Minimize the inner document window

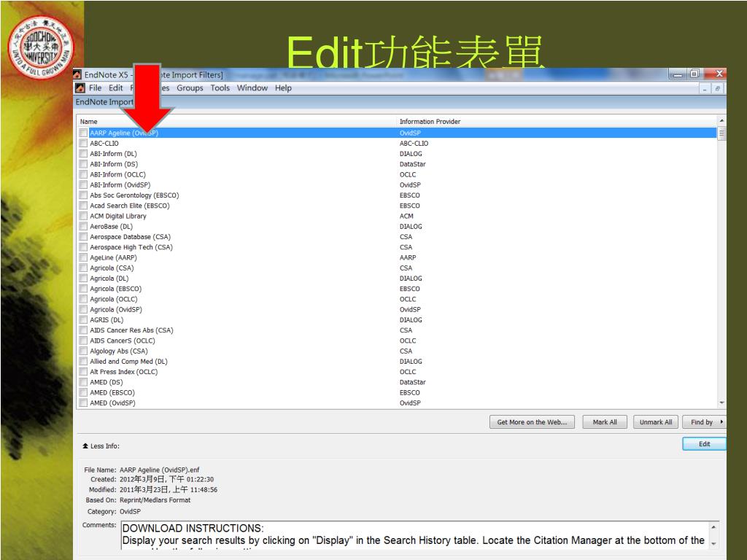[x=705, y=88]
